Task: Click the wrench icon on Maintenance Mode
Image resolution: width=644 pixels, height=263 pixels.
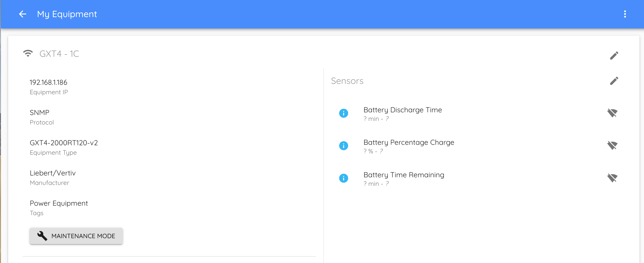Action: point(42,236)
